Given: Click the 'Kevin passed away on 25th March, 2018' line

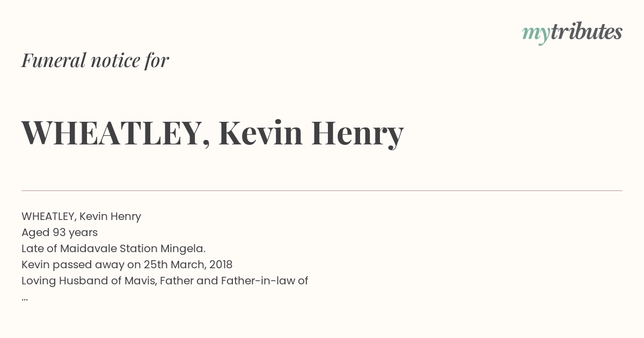Looking at the screenshot, I should pos(127,264).
